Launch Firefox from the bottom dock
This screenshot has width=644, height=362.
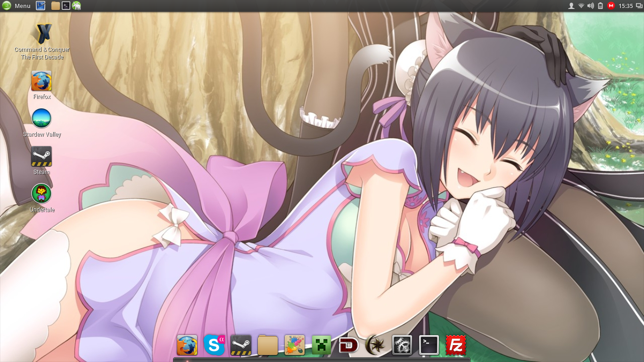click(x=187, y=345)
